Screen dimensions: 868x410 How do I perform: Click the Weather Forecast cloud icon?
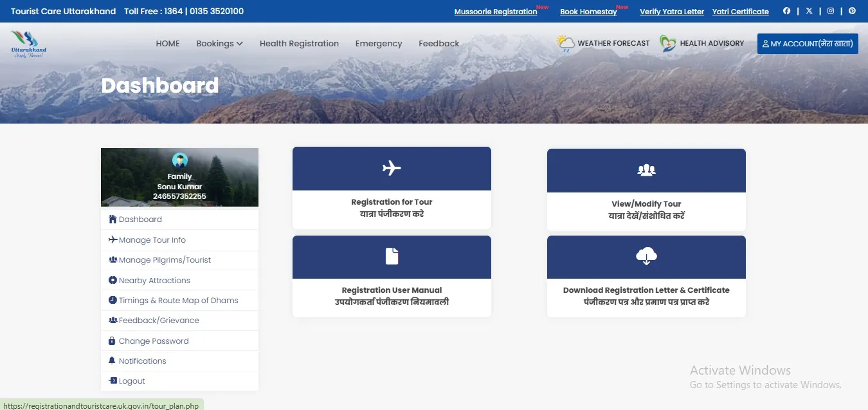(565, 42)
